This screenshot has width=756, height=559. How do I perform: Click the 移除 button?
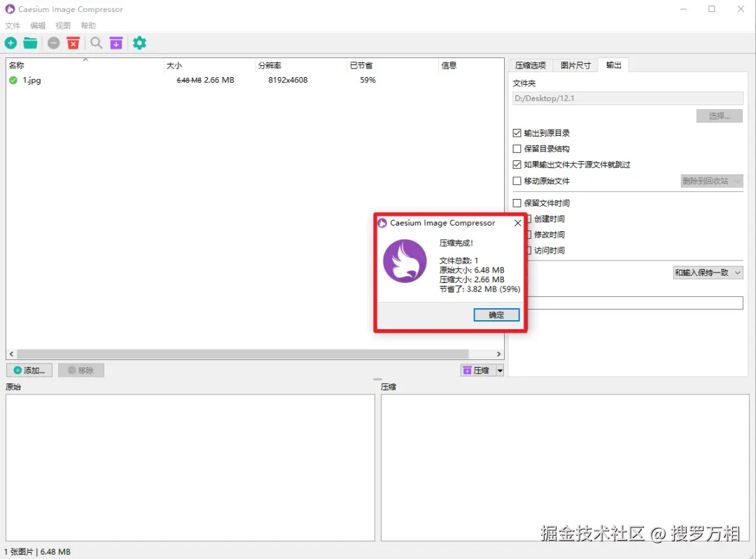point(81,371)
